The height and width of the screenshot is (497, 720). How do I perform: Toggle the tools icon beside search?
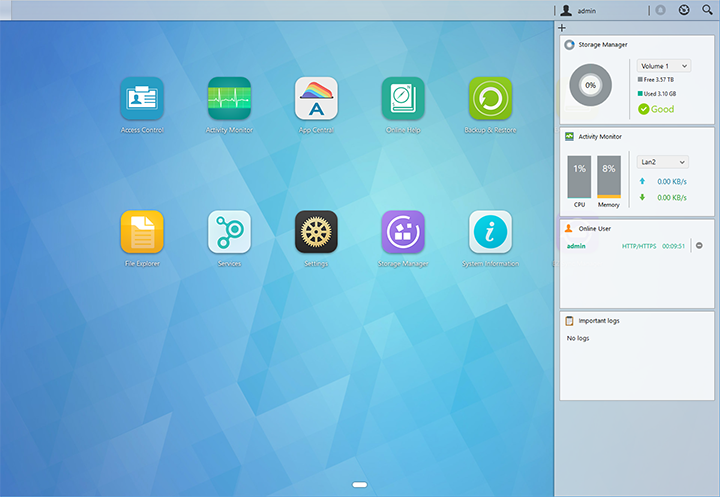coord(684,10)
